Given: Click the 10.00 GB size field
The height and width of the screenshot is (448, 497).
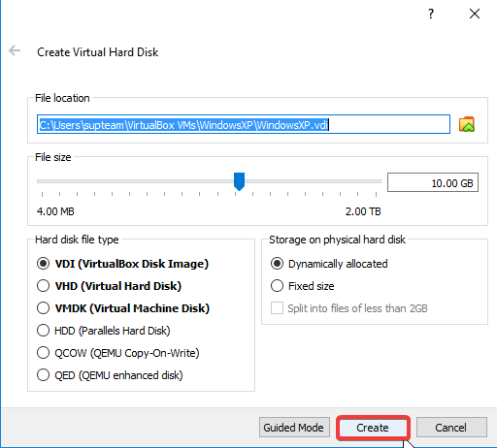Looking at the screenshot, I should pyautogui.click(x=433, y=182).
